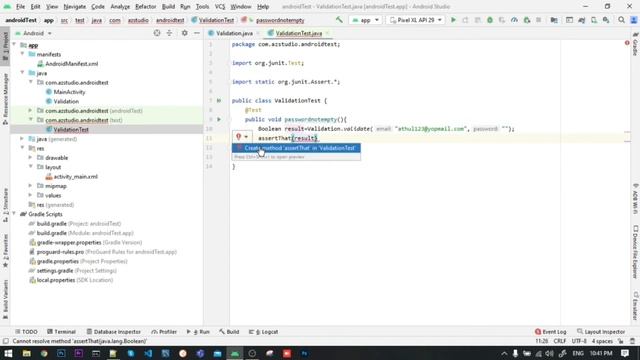
Task: Click the red error bulb intention icon
Action: click(239, 137)
